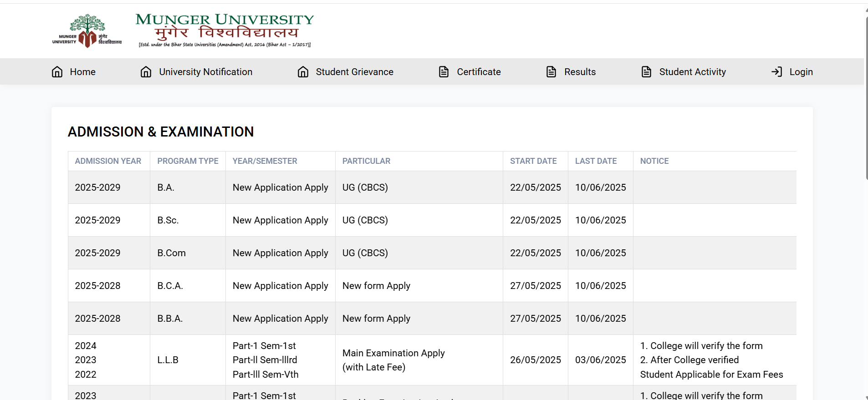Click the NOTICE column header
The height and width of the screenshot is (400, 868).
(654, 161)
